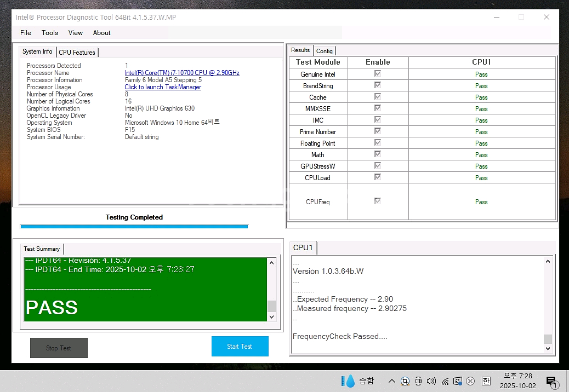Open the volume speaker icon
The image size is (569, 392).
tap(431, 381)
